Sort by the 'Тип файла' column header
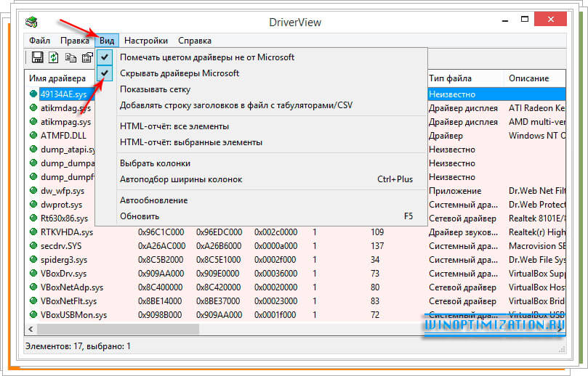 [x=450, y=78]
